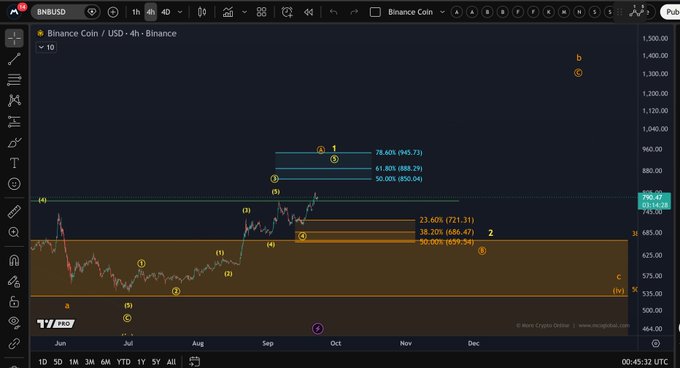Select the 23.60% (721.31) retracement label
Screen dimensions: 680x368
[447, 220]
